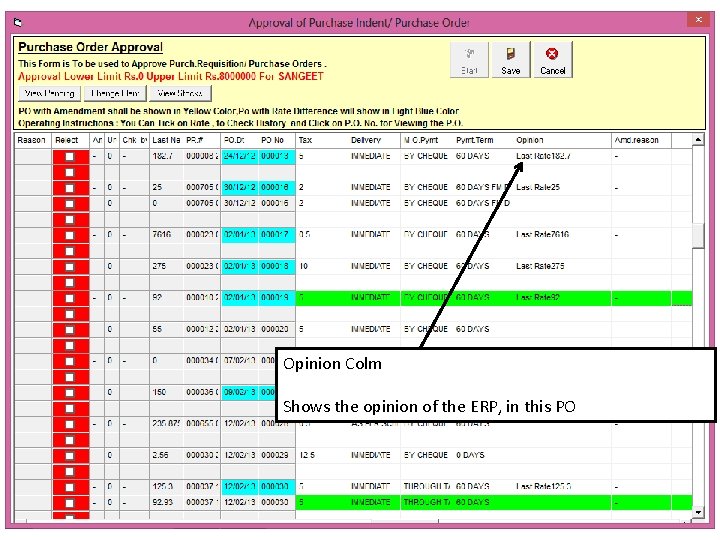Tick Reject checkbox for last rate 150 row
720x540 pixels.
click(69, 392)
